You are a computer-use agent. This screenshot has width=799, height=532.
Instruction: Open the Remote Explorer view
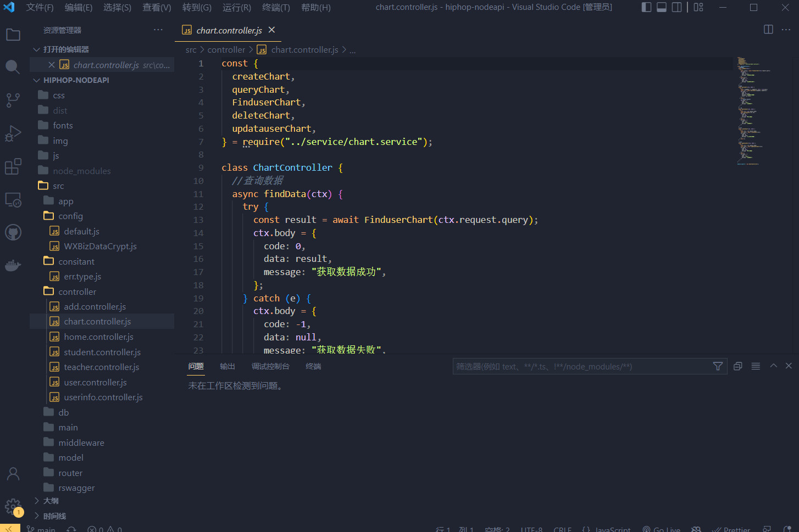[x=13, y=200]
